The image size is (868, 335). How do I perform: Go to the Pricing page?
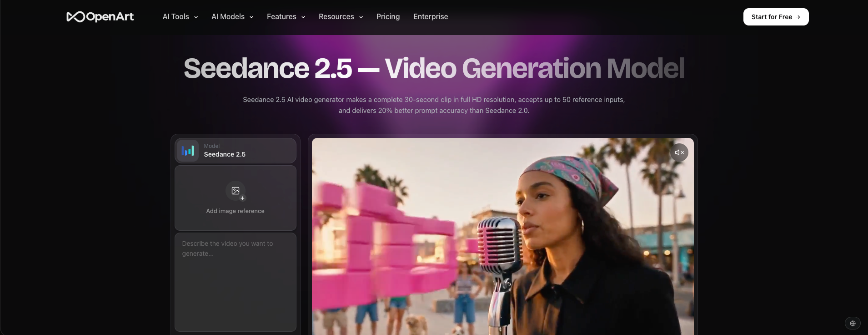(x=388, y=17)
